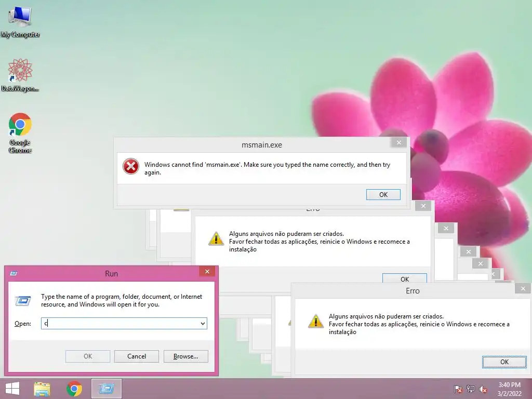Viewport: 532px width, 399px height.
Task: Click the 'Run' dialog title text
Action: coord(111,273)
